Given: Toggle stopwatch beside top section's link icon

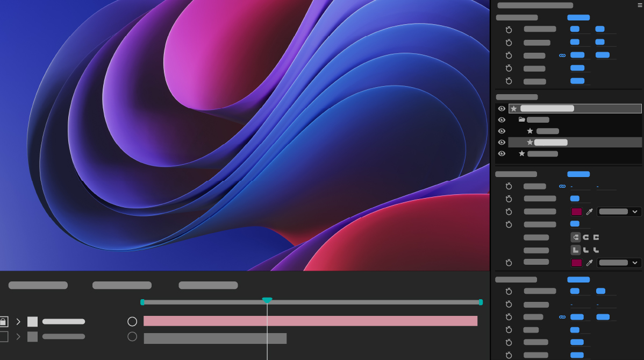Looking at the screenshot, I should [509, 55].
